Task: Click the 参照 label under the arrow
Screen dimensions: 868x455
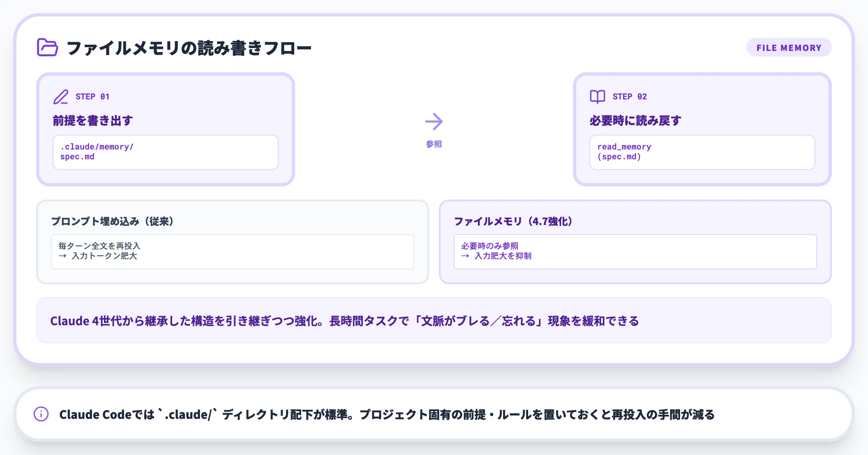Action: (434, 144)
